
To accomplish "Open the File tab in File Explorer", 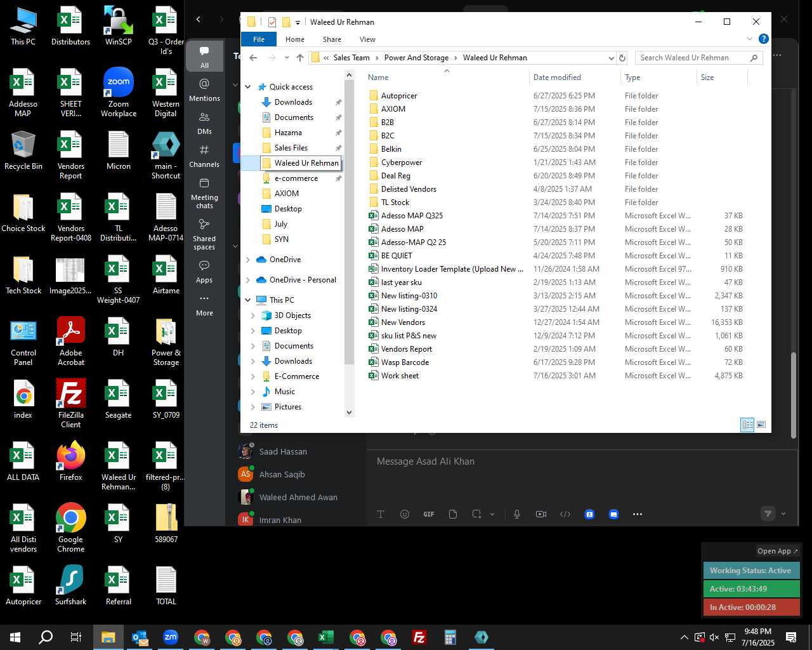I will click(x=259, y=39).
